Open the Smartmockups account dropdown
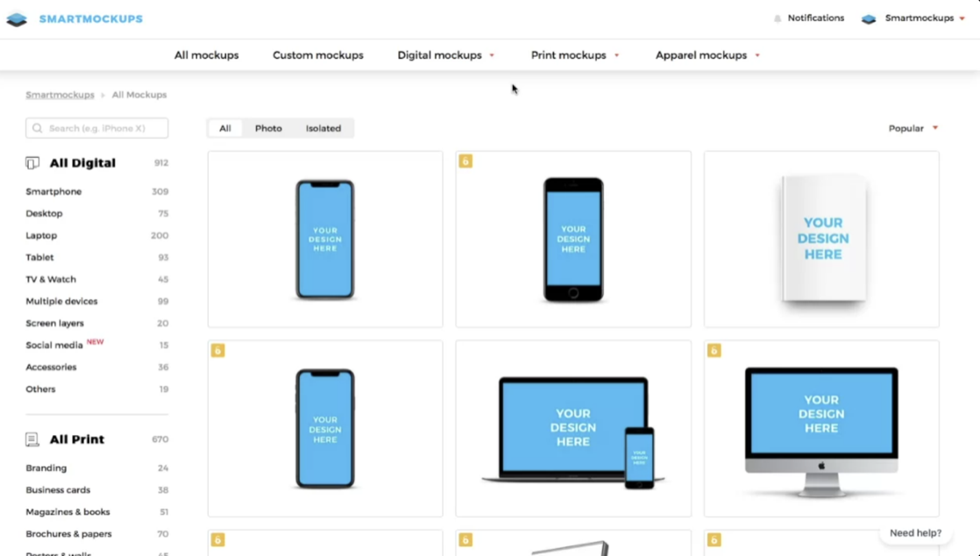This screenshot has height=556, width=980. (x=925, y=18)
